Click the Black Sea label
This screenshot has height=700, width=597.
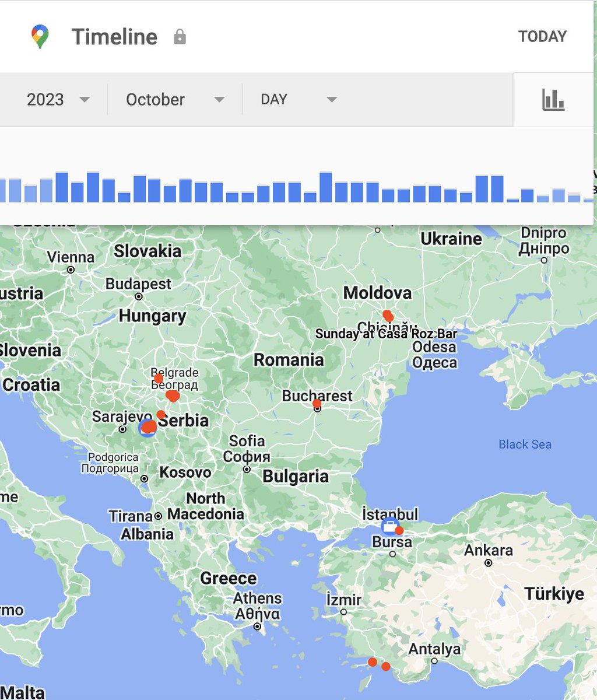point(525,444)
